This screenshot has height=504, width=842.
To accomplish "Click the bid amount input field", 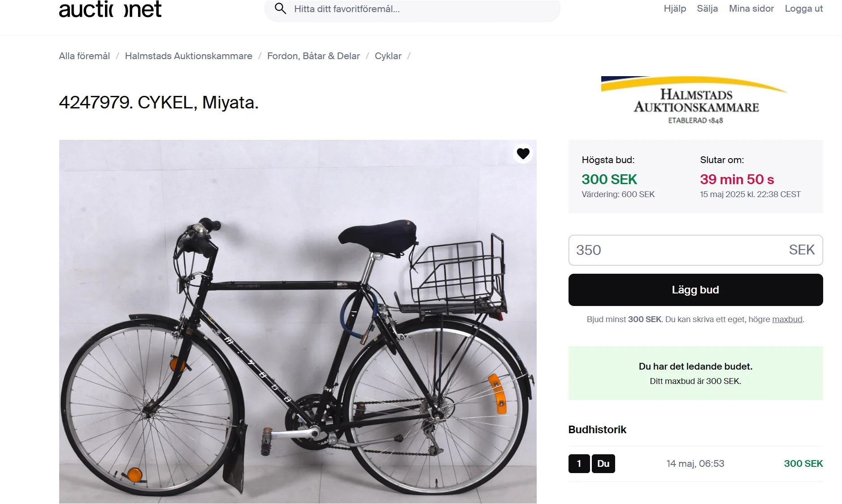I will tap(677, 250).
